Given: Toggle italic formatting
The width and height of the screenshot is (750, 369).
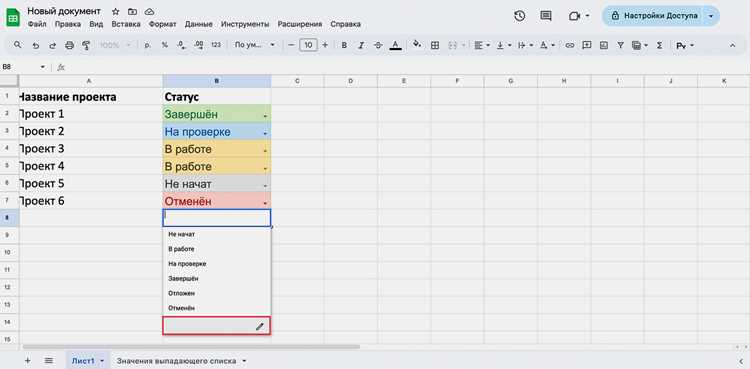Looking at the screenshot, I should click(361, 45).
